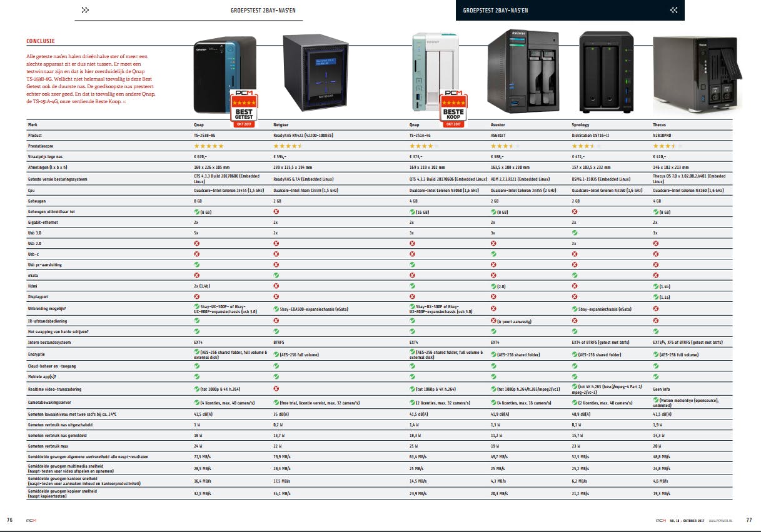Click product name AS6302T
The image size is (761, 532).
click(500, 135)
